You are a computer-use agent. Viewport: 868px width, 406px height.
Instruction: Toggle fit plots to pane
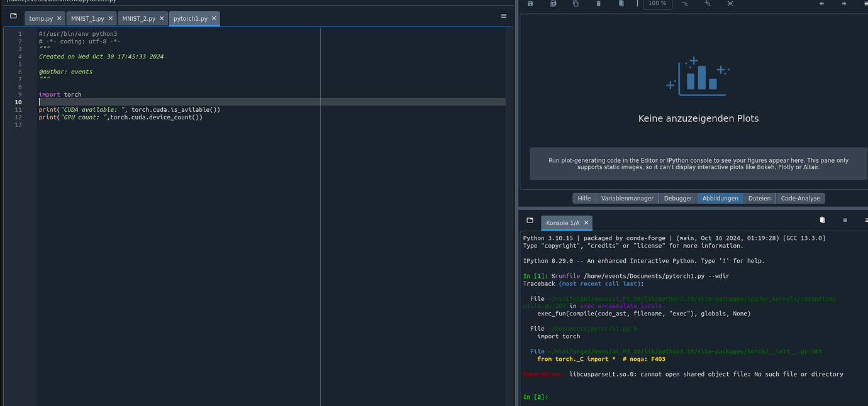tap(730, 4)
